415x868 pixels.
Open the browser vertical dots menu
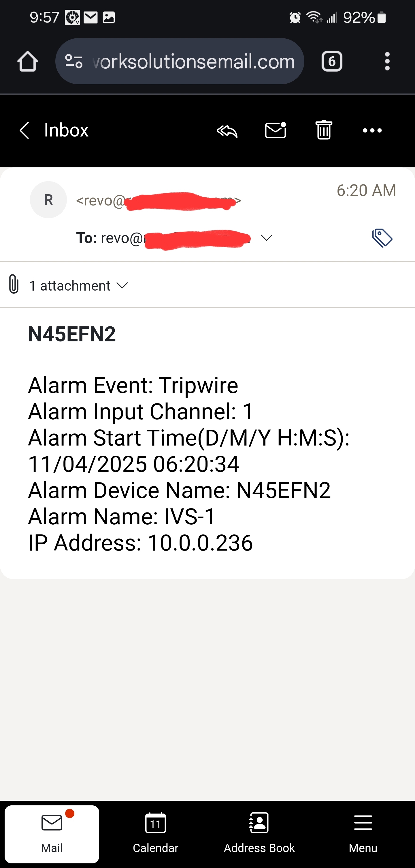click(387, 61)
